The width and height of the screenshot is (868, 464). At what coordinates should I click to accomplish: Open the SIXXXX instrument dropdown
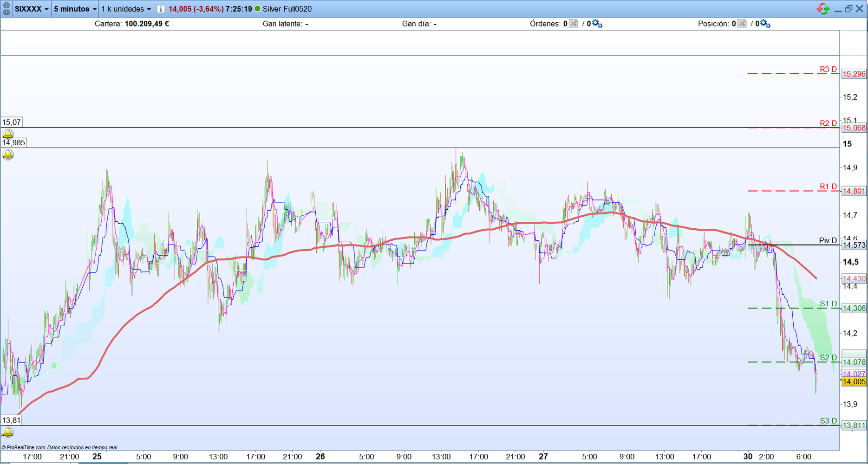32,9
